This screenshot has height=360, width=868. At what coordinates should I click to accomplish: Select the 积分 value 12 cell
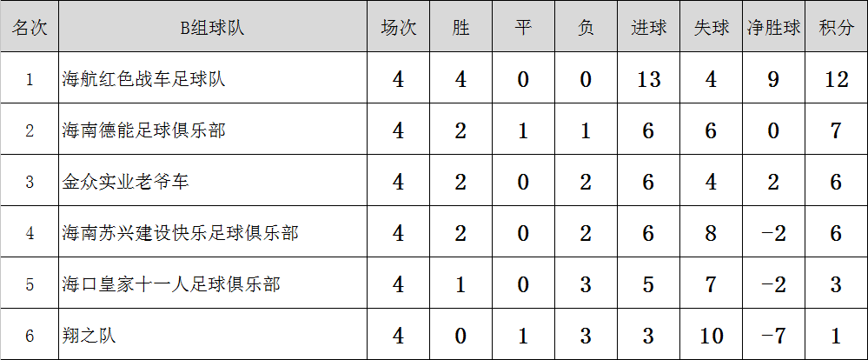tap(836, 78)
